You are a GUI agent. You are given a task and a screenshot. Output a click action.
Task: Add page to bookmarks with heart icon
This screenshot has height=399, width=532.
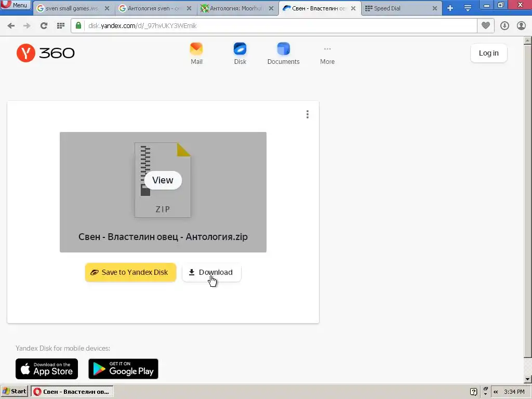coord(486,25)
